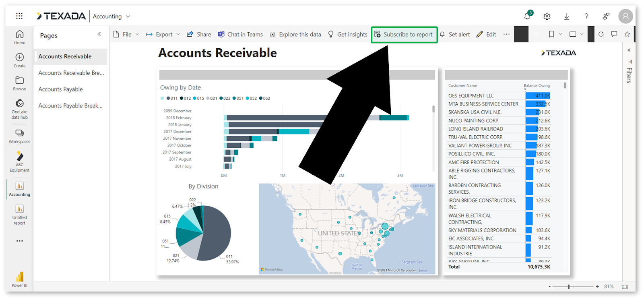Click 2017 December bar label

[177, 132]
